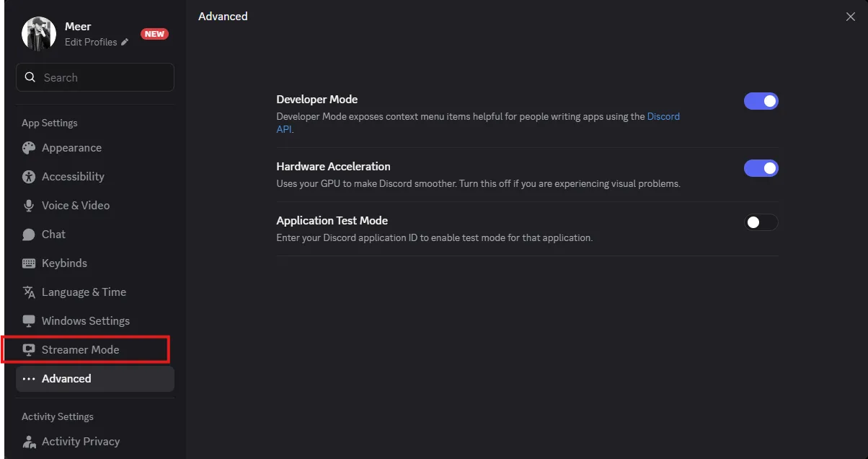Image resolution: width=868 pixels, height=459 pixels.
Task: Click the Edit Profiles link
Action: click(x=91, y=43)
